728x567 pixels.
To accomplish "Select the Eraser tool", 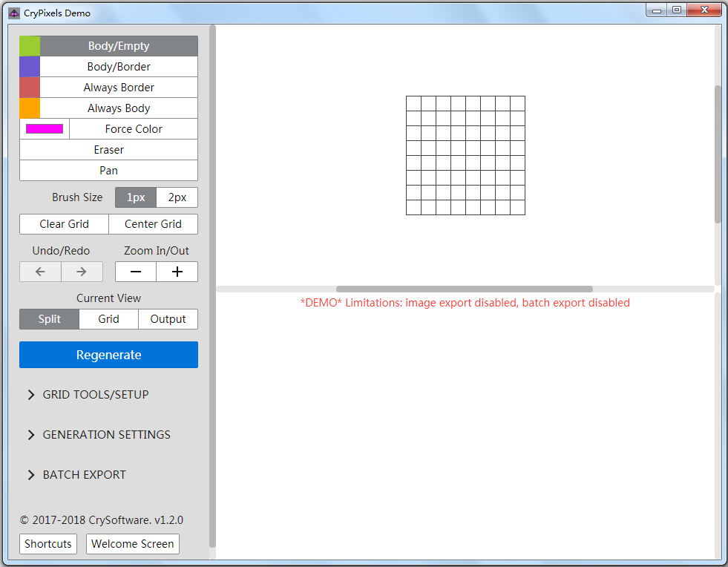I will tap(108, 149).
